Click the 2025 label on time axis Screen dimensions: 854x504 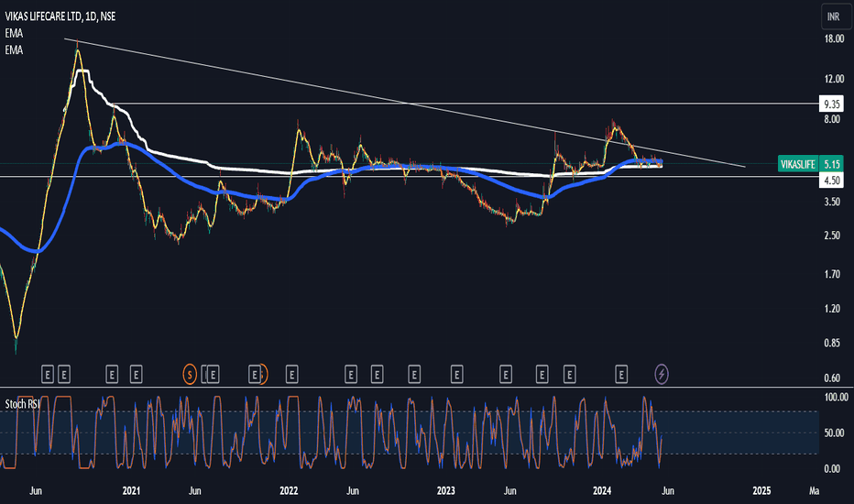click(761, 491)
